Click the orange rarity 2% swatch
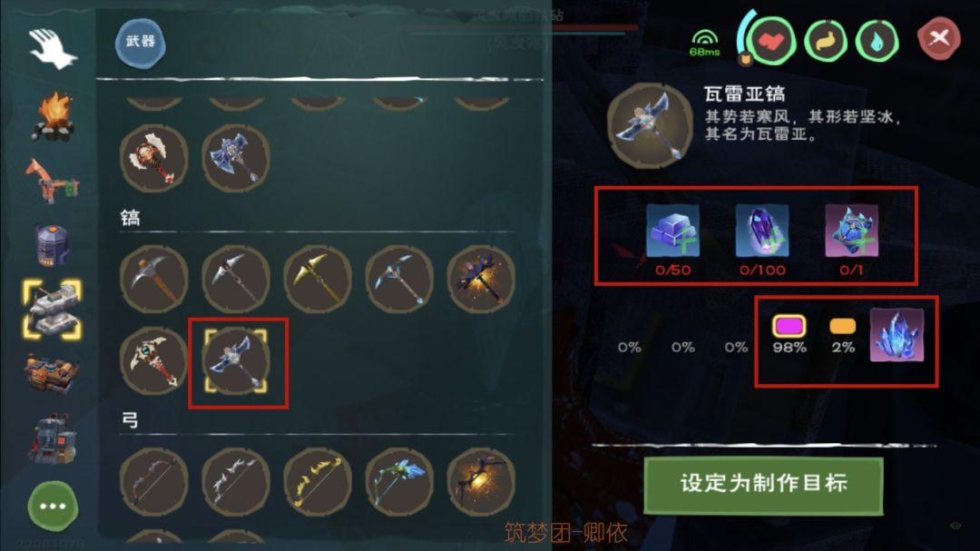This screenshot has width=980, height=551. point(842,327)
